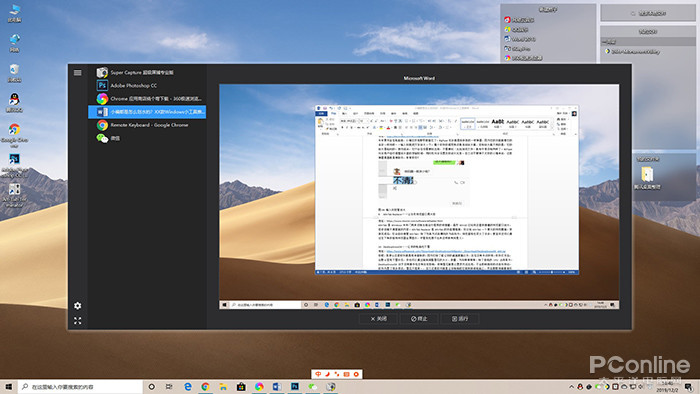
Task: Click the taskbar search input box
Action: point(80,386)
